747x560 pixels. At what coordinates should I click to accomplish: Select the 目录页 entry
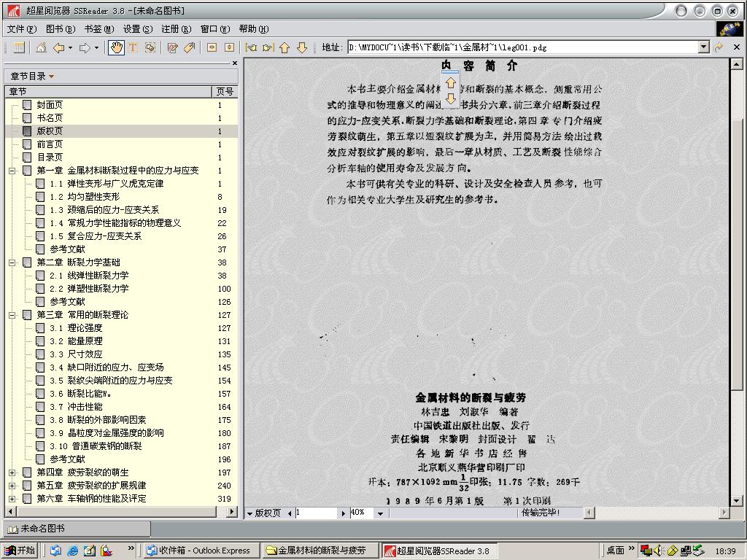click(x=50, y=157)
